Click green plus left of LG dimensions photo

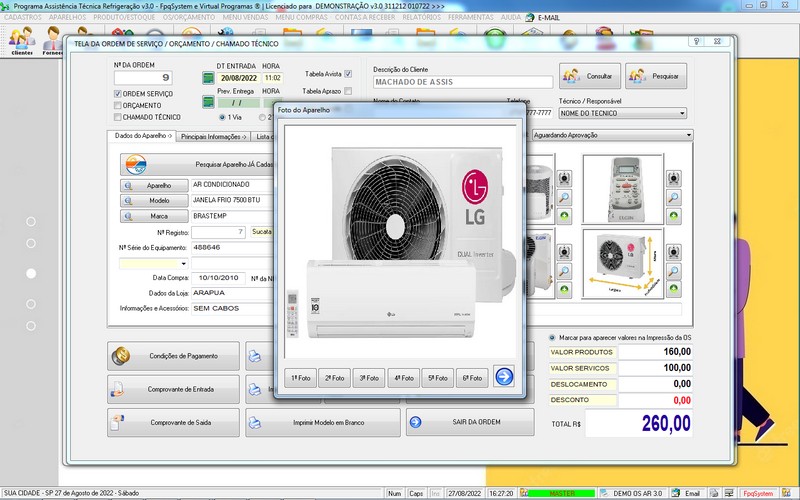(x=564, y=289)
